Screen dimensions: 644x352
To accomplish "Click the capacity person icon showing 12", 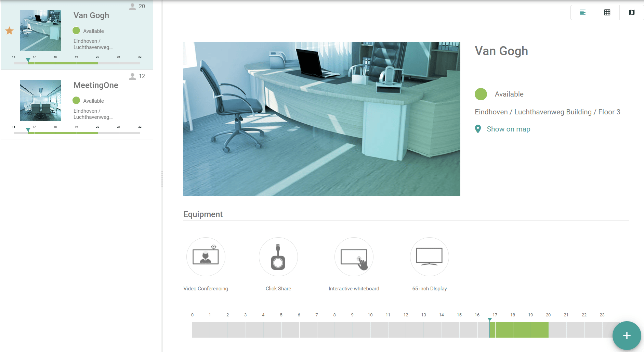I will coord(132,76).
